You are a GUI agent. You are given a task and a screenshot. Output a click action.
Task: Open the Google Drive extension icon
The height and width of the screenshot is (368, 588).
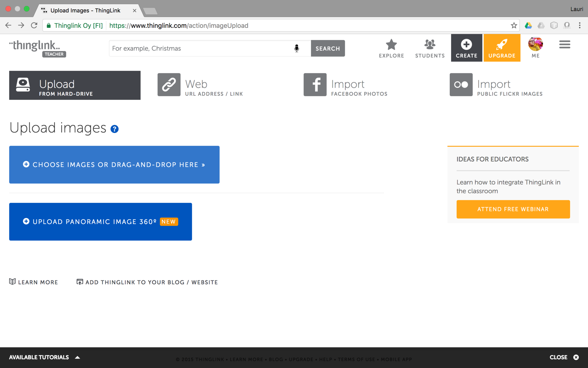point(528,26)
